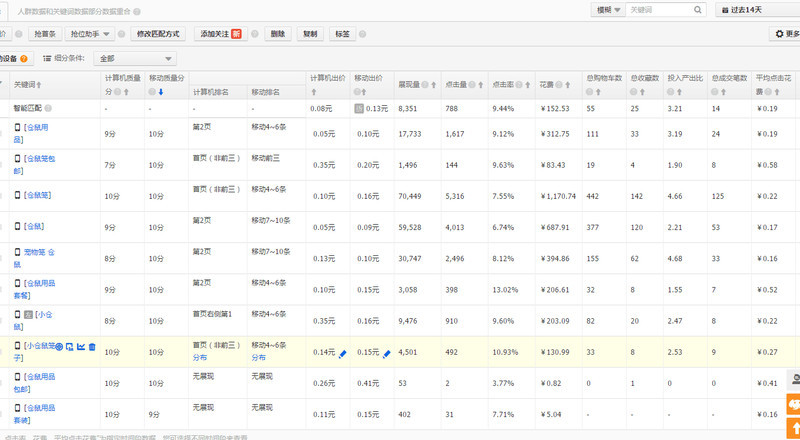This screenshot has width=800, height=440.
Task: Click the orange chat button at right edge
Action: pyautogui.click(x=793, y=403)
